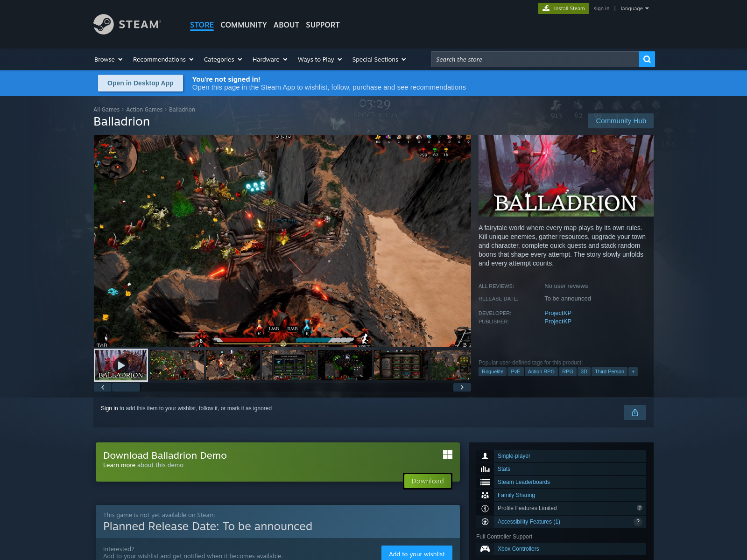Click the Windows platform icon
Viewport: 747px width, 560px height.
(448, 455)
